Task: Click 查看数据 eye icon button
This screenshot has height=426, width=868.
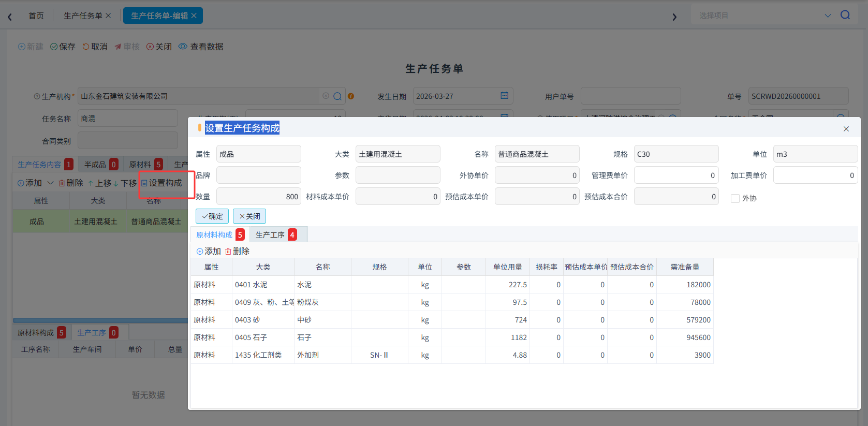Action: pos(201,47)
